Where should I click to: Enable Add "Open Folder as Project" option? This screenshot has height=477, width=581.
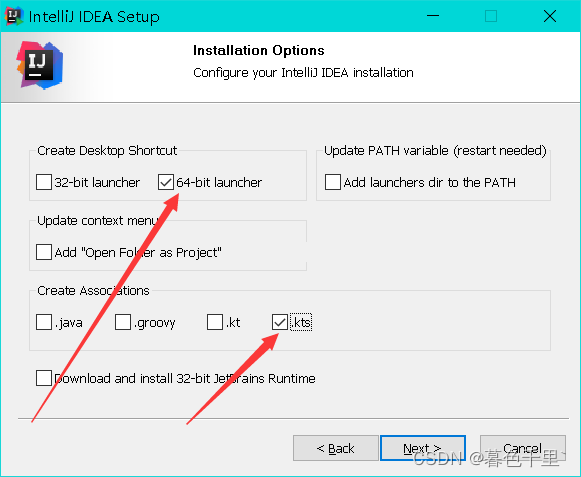coord(44,252)
